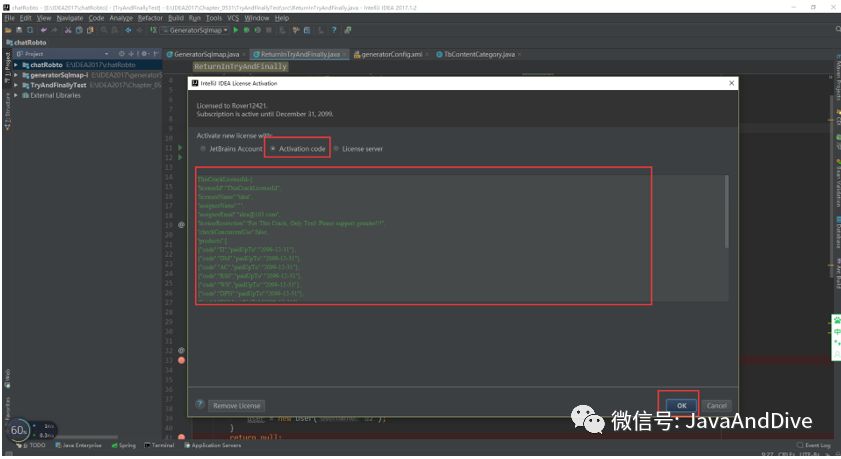The height and width of the screenshot is (459, 841).
Task: Click the last toolbar icon after Help
Action: point(348,30)
